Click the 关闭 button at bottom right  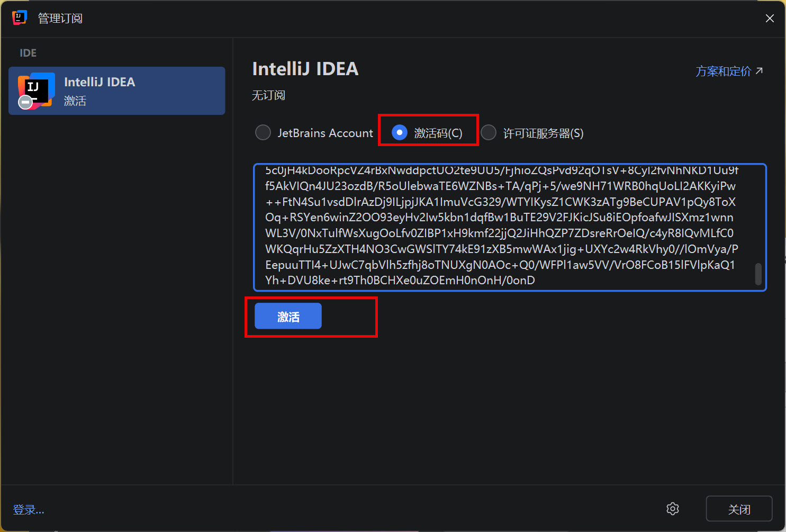click(738, 509)
